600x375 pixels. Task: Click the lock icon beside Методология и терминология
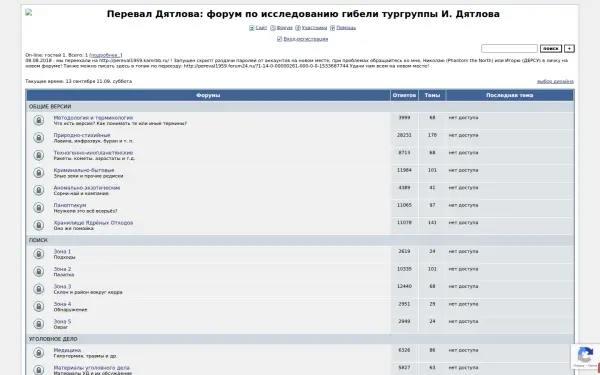pos(38,120)
